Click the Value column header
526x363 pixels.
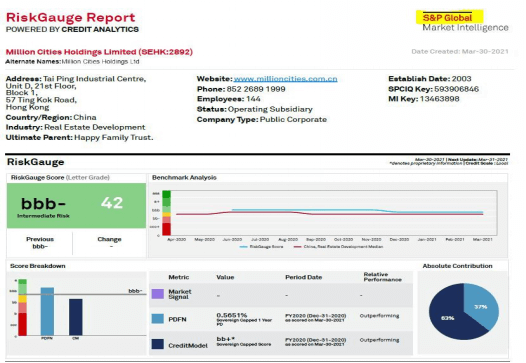point(225,277)
